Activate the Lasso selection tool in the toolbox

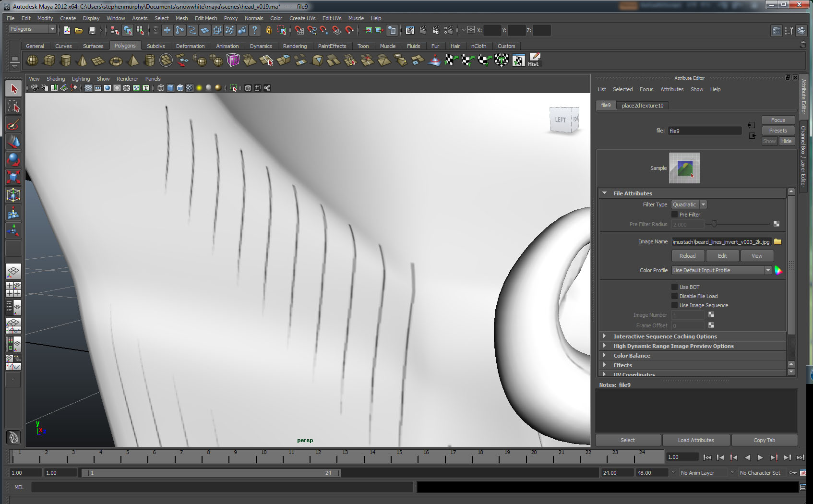pos(14,107)
